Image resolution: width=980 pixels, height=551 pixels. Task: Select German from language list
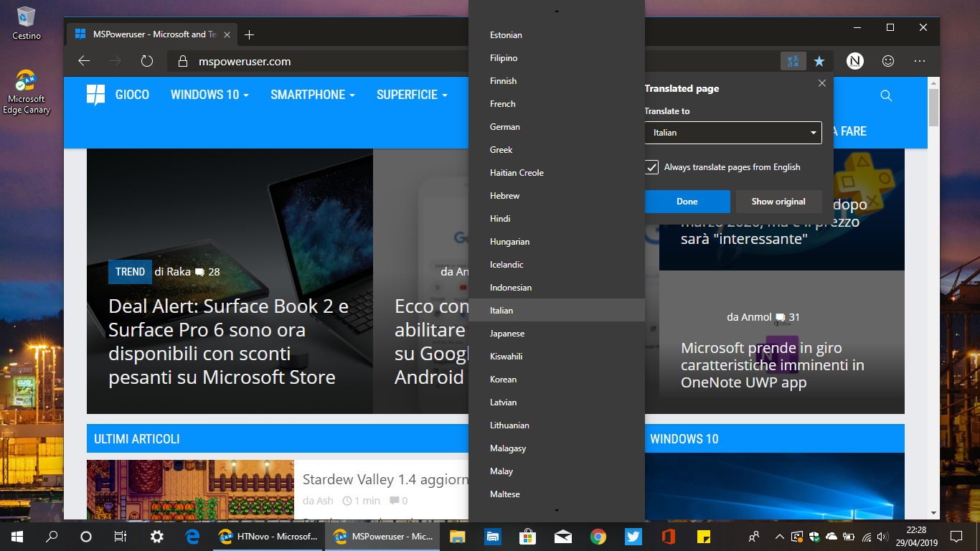[557, 127]
